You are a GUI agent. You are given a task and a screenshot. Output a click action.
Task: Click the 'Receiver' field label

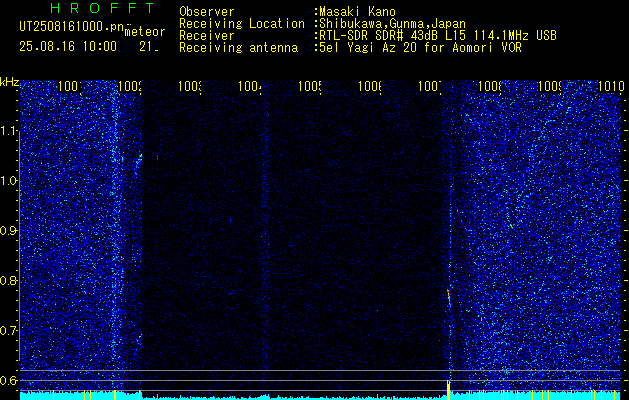click(207, 36)
